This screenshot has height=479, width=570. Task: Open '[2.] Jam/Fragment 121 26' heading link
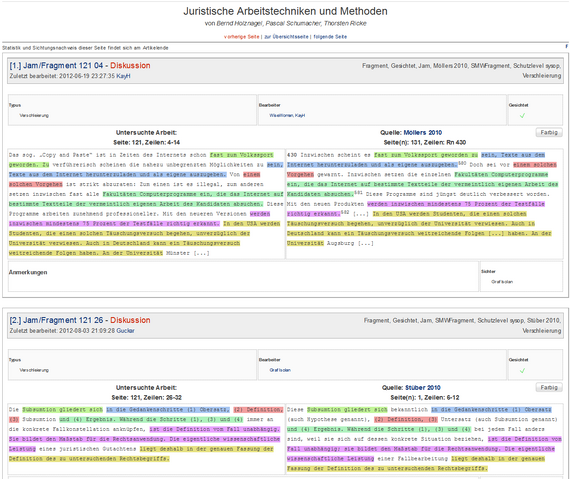click(56, 320)
